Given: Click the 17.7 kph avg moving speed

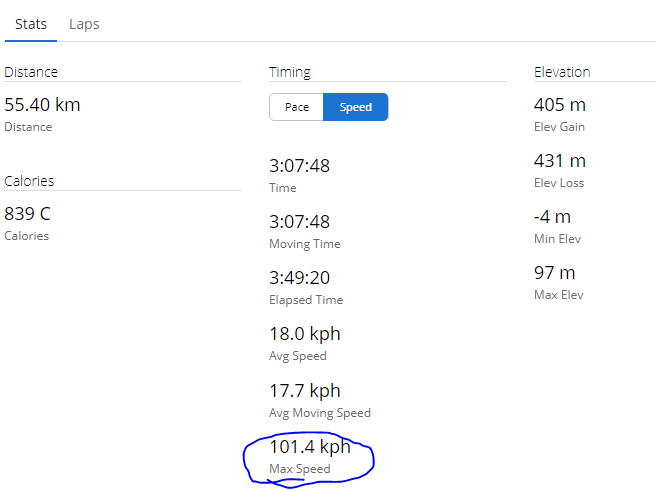Looking at the screenshot, I should [x=305, y=391].
